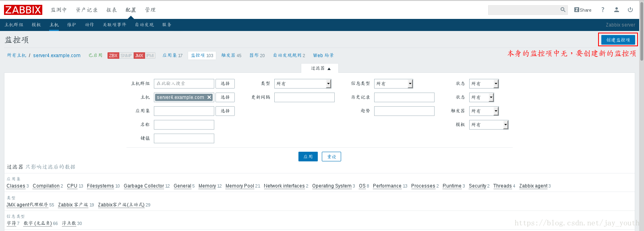The height and width of the screenshot is (231, 644).
Task: Filter by Zabbix agent application
Action: (533, 186)
